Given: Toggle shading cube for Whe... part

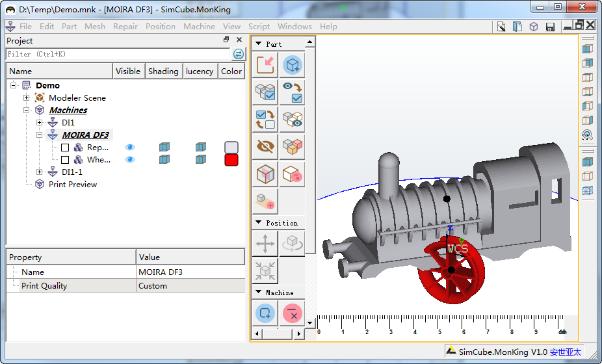Looking at the screenshot, I should [164, 159].
